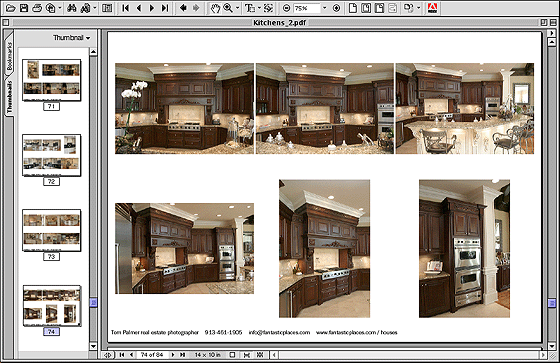Select the Thumbnails side tab
This screenshot has height=363, width=560.
click(x=9, y=97)
